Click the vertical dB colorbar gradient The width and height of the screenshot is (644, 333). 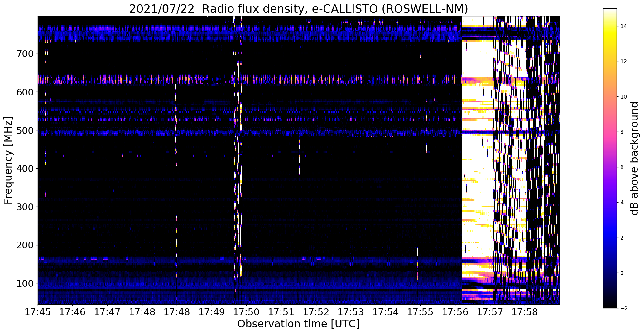pos(610,158)
